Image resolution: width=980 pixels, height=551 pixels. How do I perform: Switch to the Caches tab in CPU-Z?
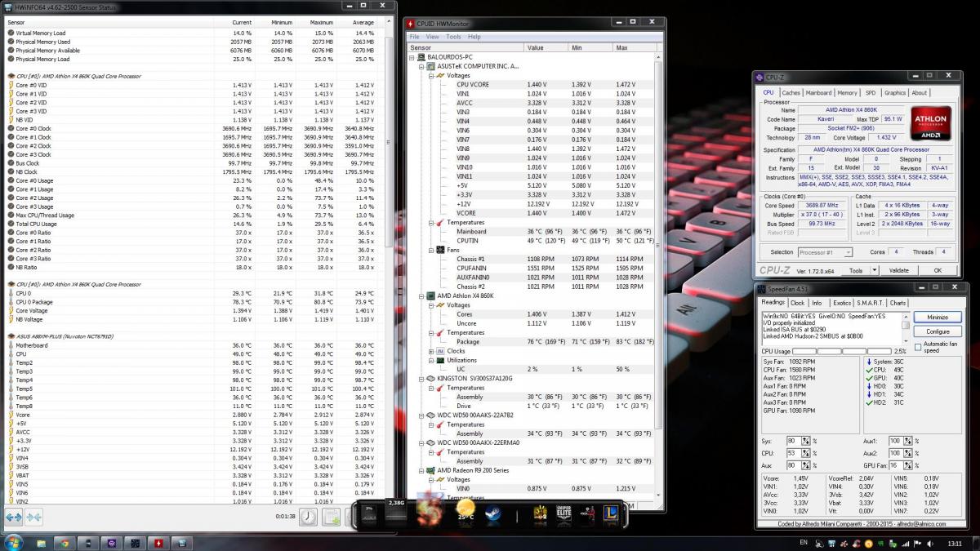tap(791, 93)
